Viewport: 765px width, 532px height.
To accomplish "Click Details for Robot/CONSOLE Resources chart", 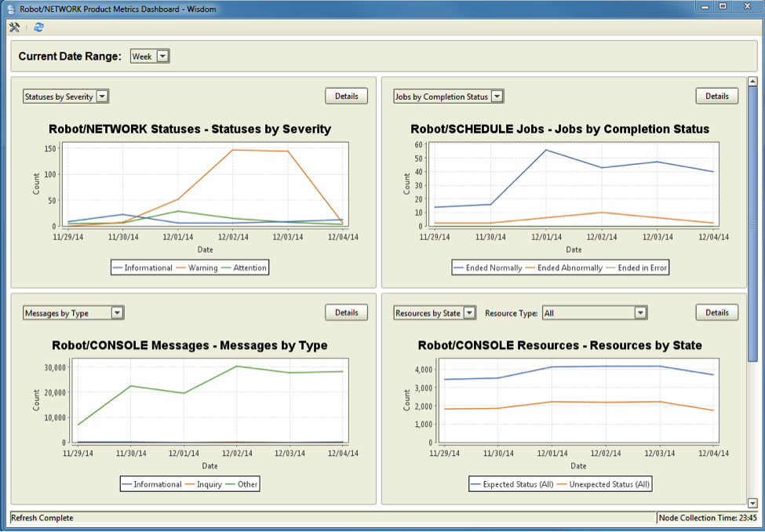I will coord(716,312).
